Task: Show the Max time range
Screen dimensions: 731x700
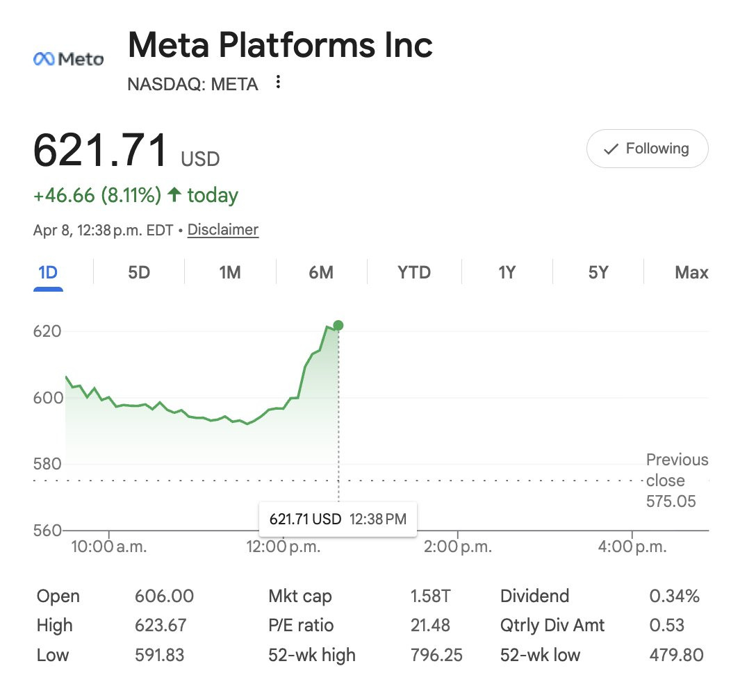Action: point(691,272)
